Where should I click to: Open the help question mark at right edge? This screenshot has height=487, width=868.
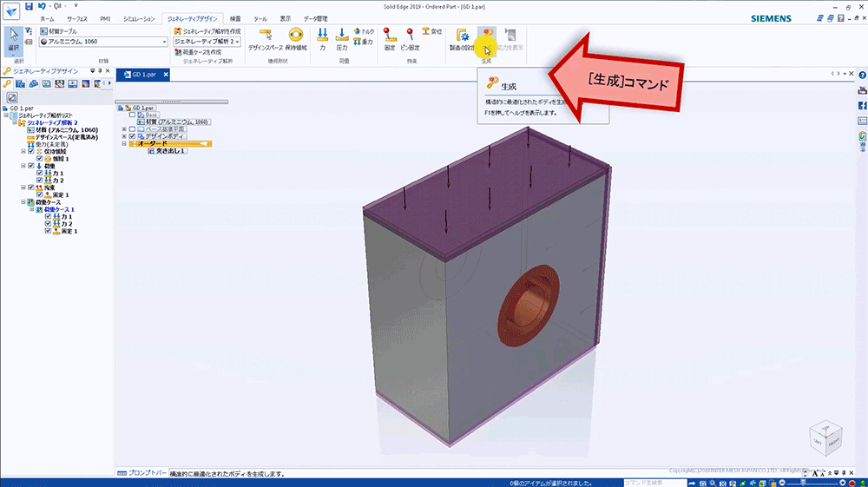[x=862, y=76]
